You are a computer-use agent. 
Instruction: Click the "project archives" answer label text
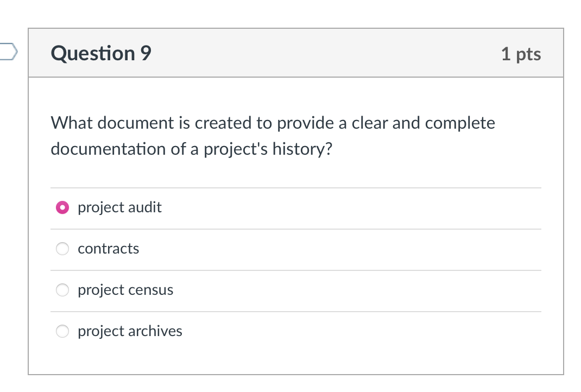(130, 331)
